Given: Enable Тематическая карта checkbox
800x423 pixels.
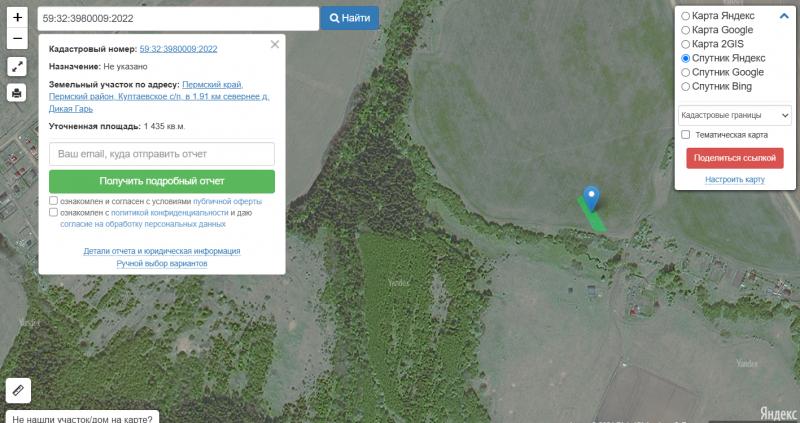Looking at the screenshot, I should coord(685,134).
